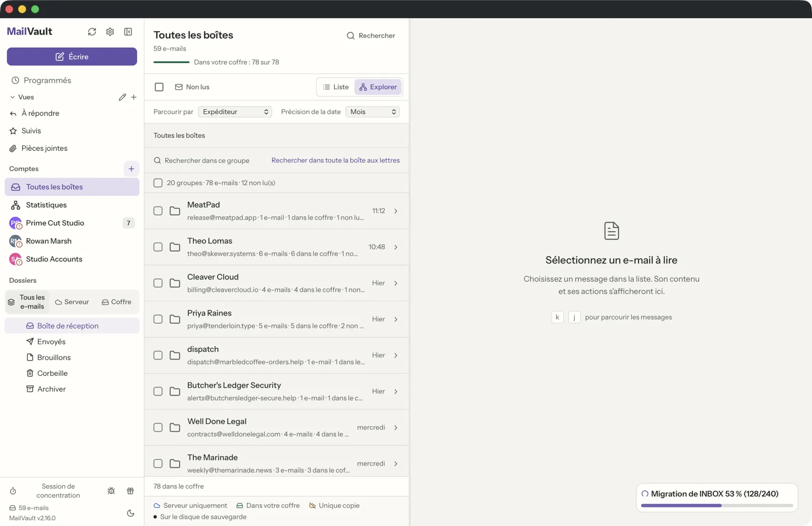Select the Priya Raines group checkbox
The width and height of the screenshot is (812, 526).
158,319
